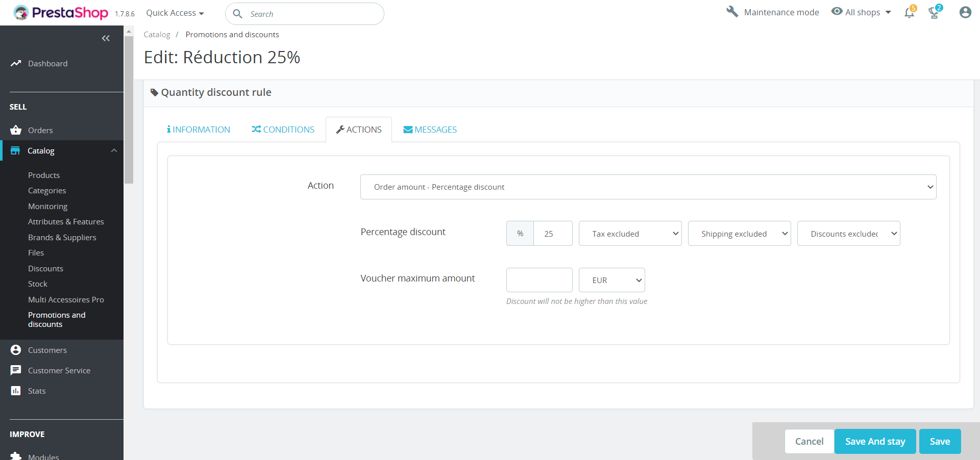
Task: Click the PrestaShop logo
Action: 61,13
